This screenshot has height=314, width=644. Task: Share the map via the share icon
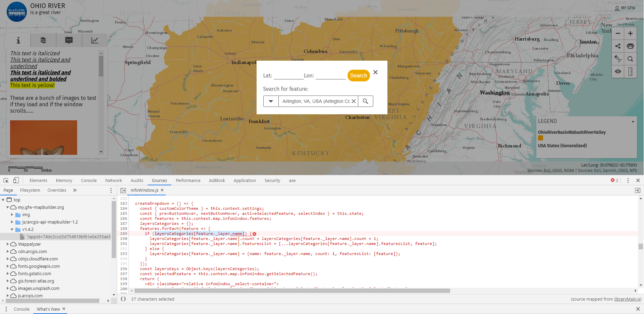[x=618, y=46]
